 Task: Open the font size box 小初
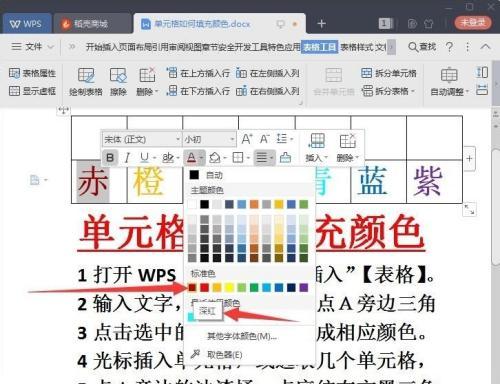point(209,139)
